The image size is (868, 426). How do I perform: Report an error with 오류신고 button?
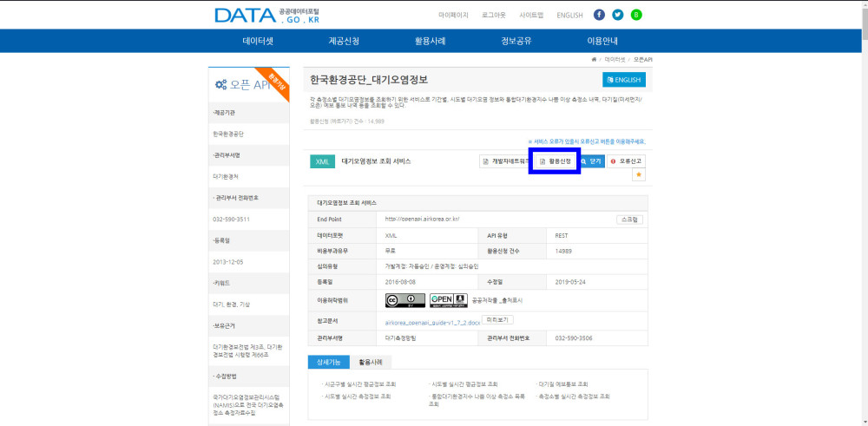point(626,161)
